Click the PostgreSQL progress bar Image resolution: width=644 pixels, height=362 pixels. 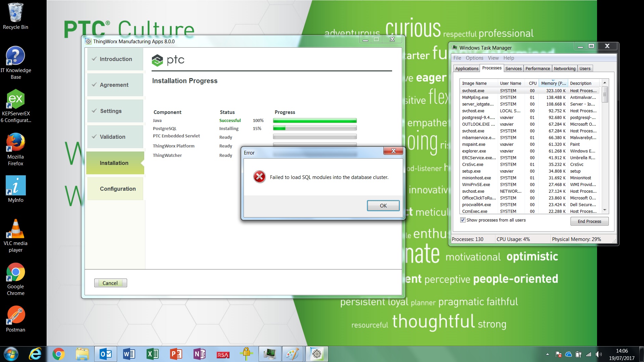[315, 128]
